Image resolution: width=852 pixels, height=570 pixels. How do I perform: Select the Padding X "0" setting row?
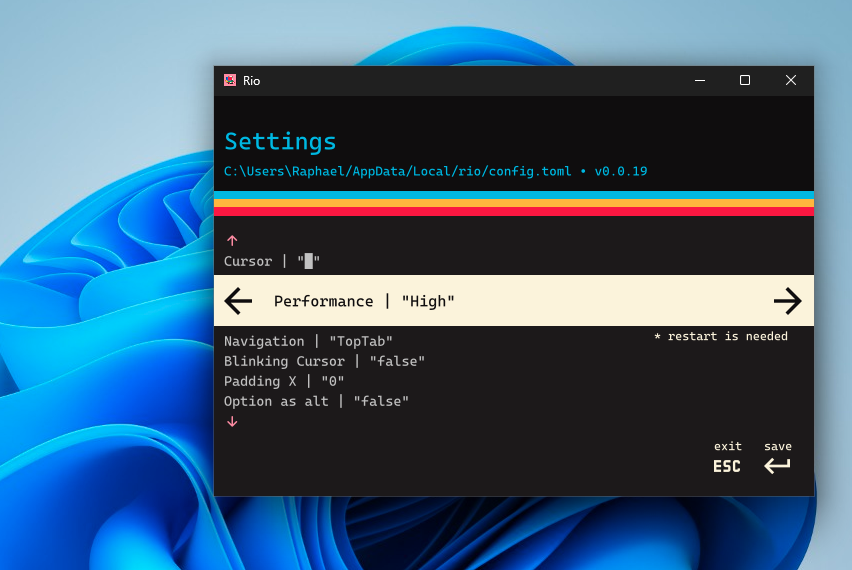coord(284,381)
